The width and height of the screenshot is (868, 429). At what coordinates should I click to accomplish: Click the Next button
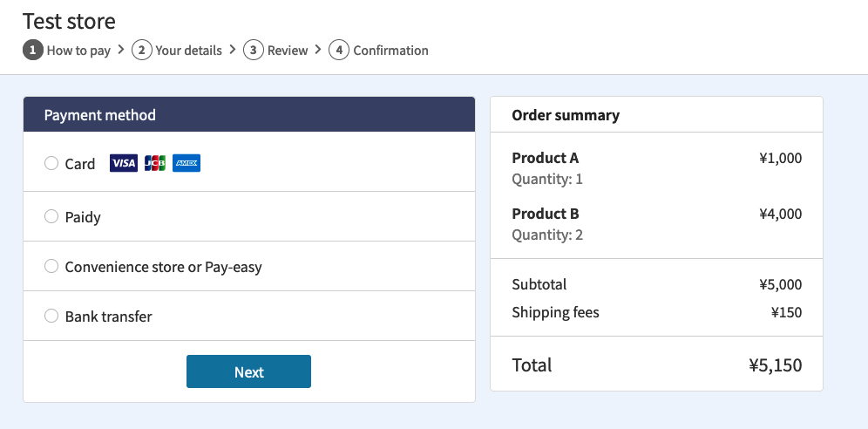tap(248, 371)
